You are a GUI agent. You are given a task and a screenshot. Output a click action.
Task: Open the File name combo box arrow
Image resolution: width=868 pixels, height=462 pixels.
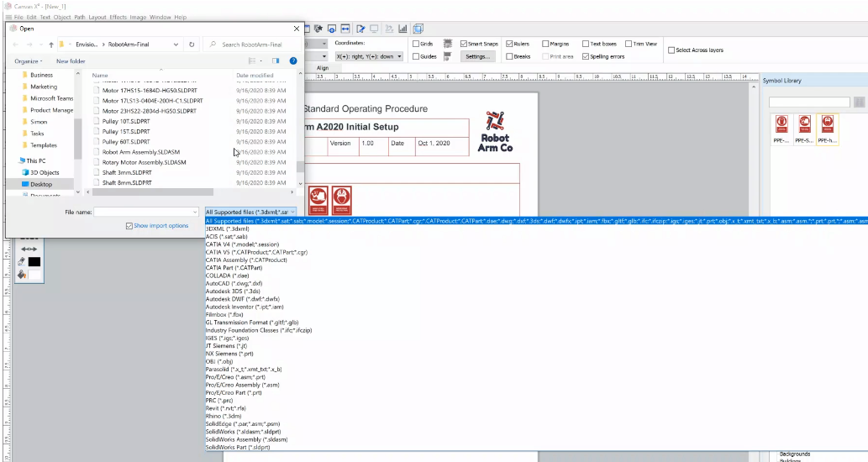[195, 212]
